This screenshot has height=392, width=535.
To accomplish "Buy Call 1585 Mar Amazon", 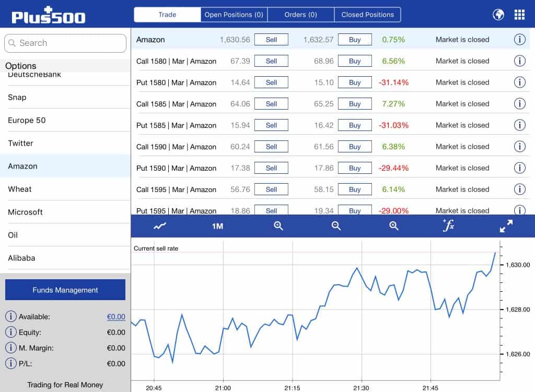I will coord(355,104).
